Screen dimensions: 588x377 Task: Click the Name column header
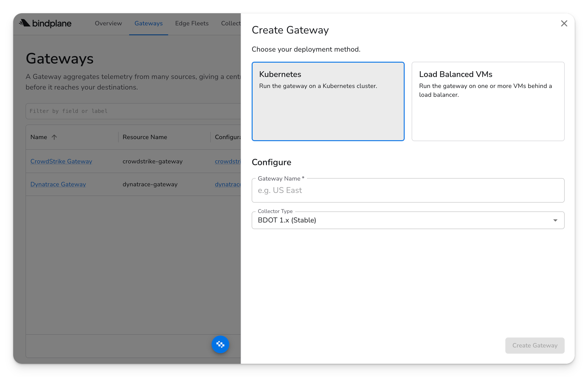click(x=39, y=137)
